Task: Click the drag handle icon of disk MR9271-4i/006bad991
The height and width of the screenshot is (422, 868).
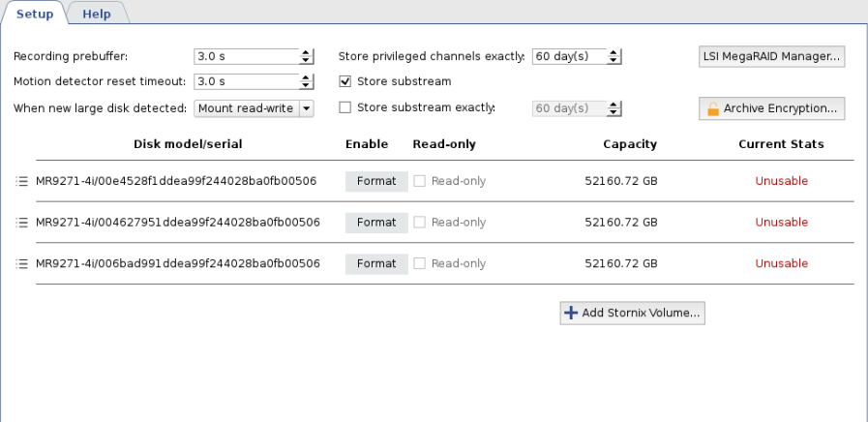Action: (x=22, y=263)
